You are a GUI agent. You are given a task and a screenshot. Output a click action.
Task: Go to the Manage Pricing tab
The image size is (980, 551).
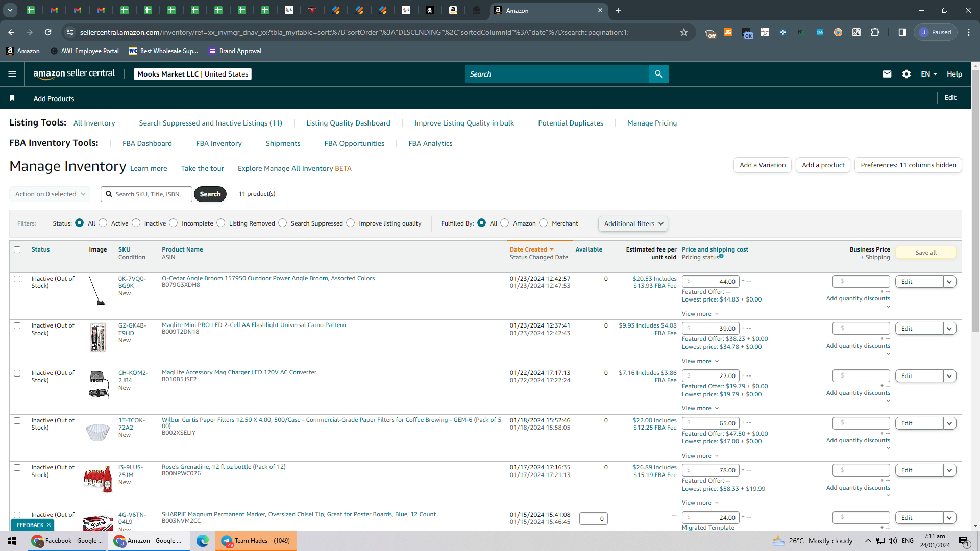pos(652,123)
